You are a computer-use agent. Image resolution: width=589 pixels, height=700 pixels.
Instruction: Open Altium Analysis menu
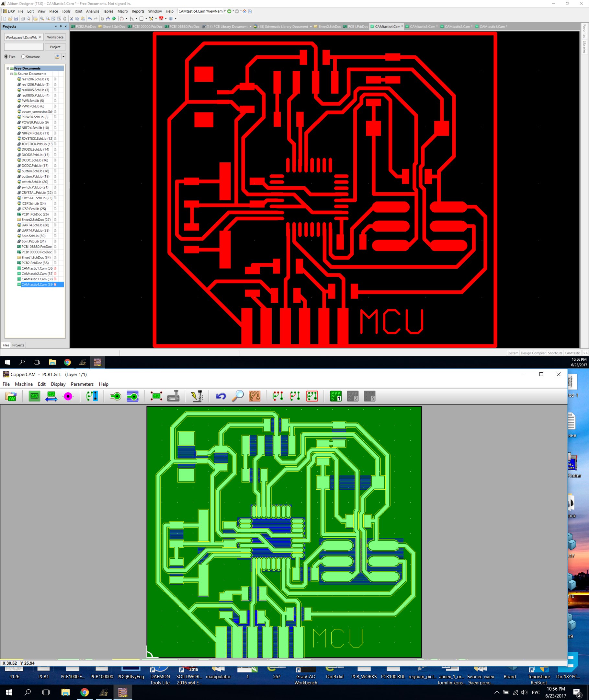point(93,11)
